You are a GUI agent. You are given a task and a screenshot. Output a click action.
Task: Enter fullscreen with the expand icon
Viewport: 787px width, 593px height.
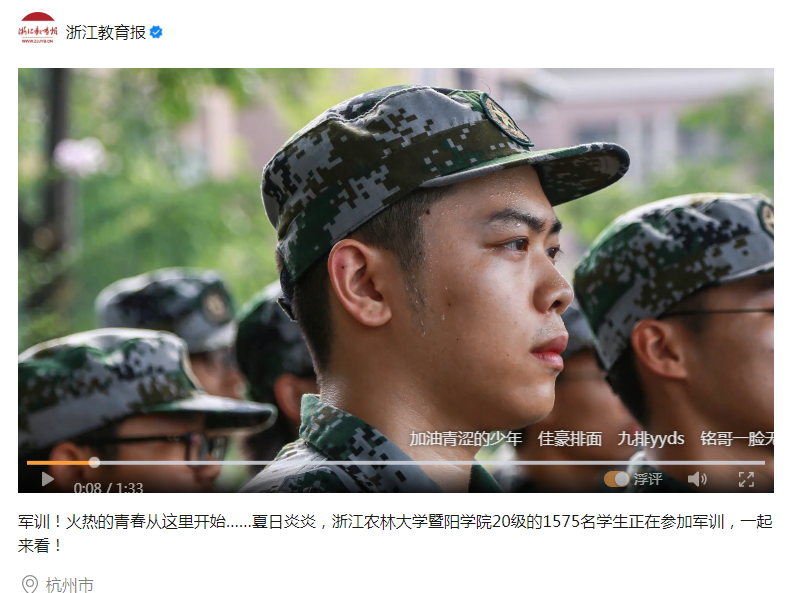click(x=746, y=480)
